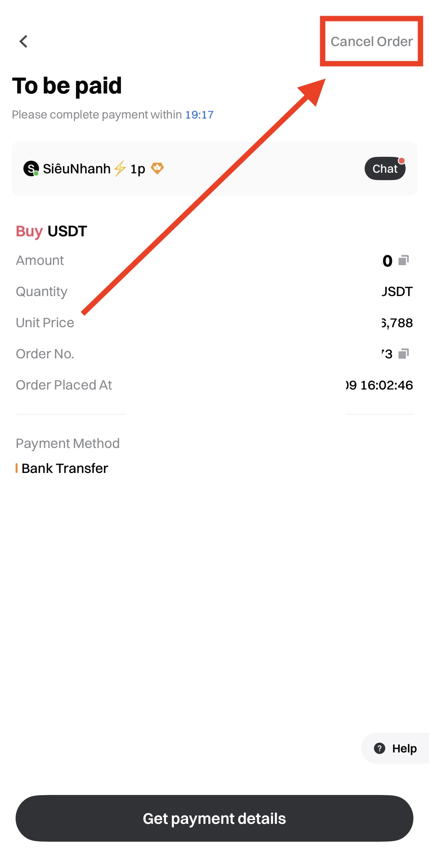This screenshot has height=868, width=429.
Task: Tap the lightning bolt icon
Action: click(120, 168)
